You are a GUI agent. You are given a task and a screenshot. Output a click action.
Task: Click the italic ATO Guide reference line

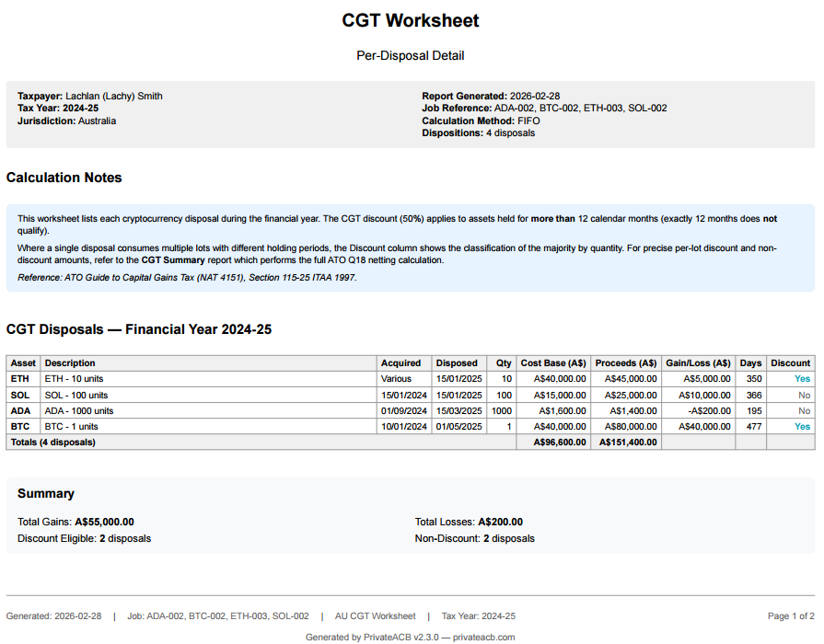coord(187,277)
